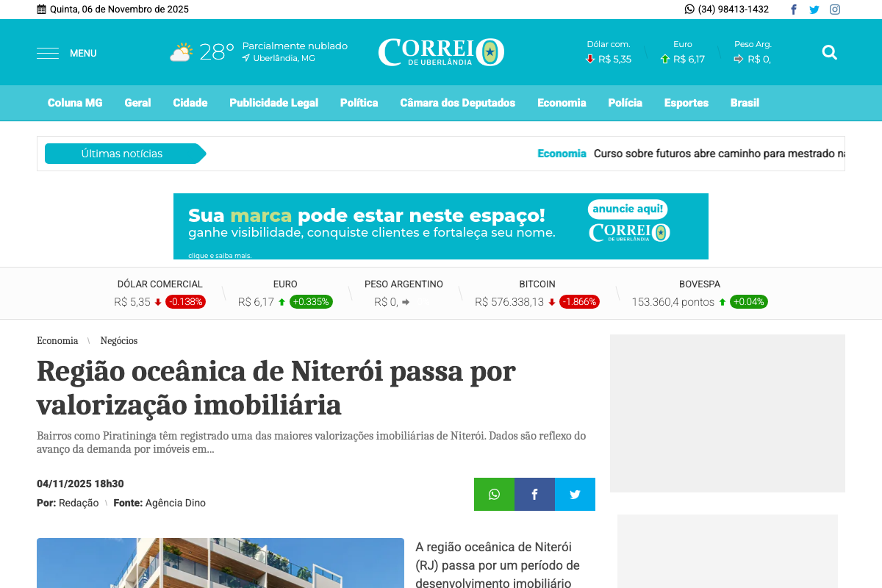Screen dimensions: 882x588
Task: Click the Correio de Uberlândia logo
Action: pos(441,51)
